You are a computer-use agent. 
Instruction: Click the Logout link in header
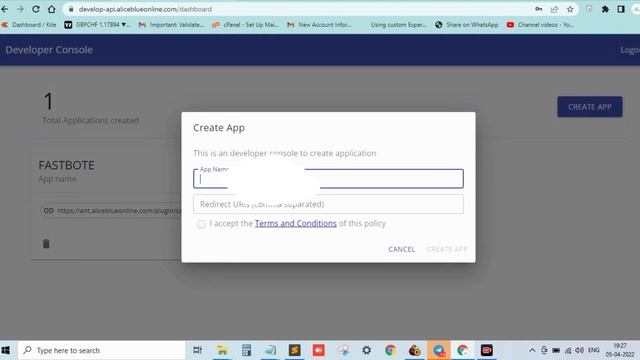pyautogui.click(x=630, y=50)
